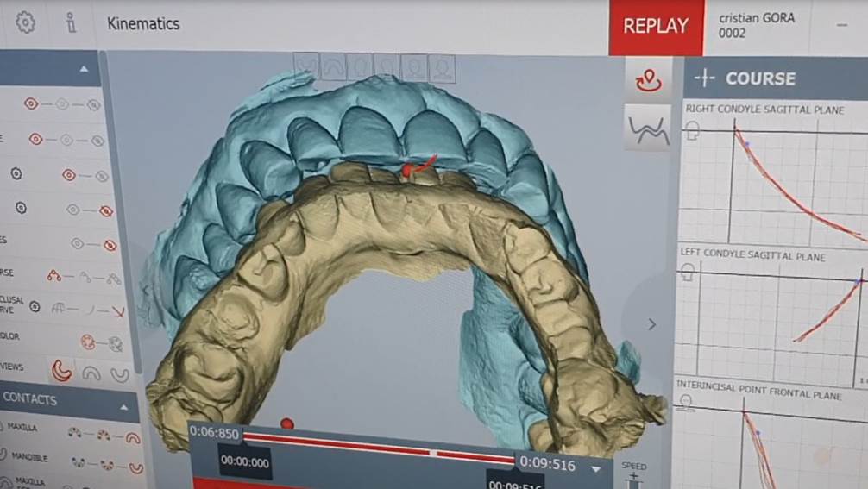Open the COURSE panel header
The height and width of the screenshot is (489, 868).
click(x=776, y=78)
